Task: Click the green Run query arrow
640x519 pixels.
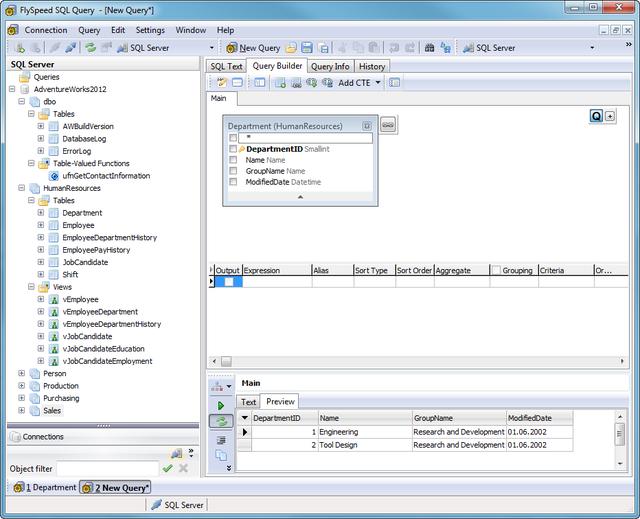Action: pos(220,405)
